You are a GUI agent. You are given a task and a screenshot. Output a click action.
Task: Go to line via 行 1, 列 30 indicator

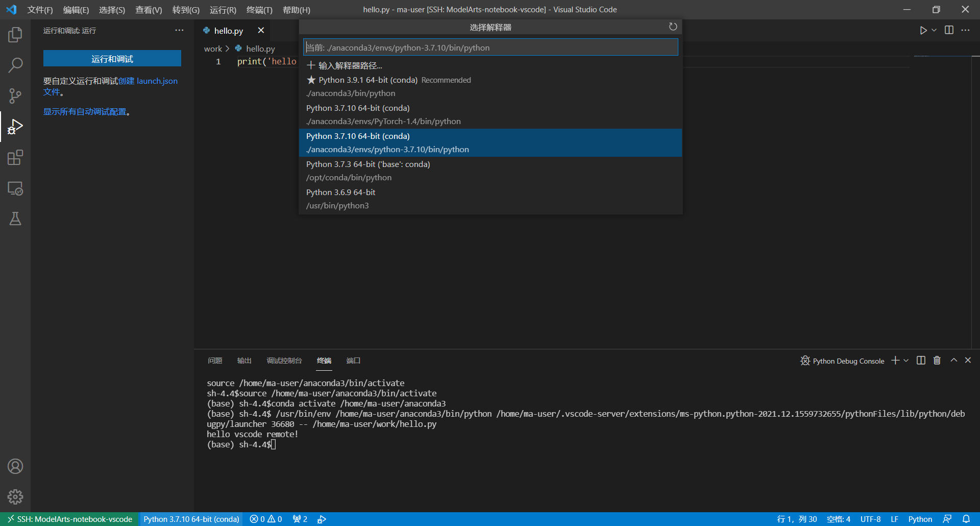797,519
